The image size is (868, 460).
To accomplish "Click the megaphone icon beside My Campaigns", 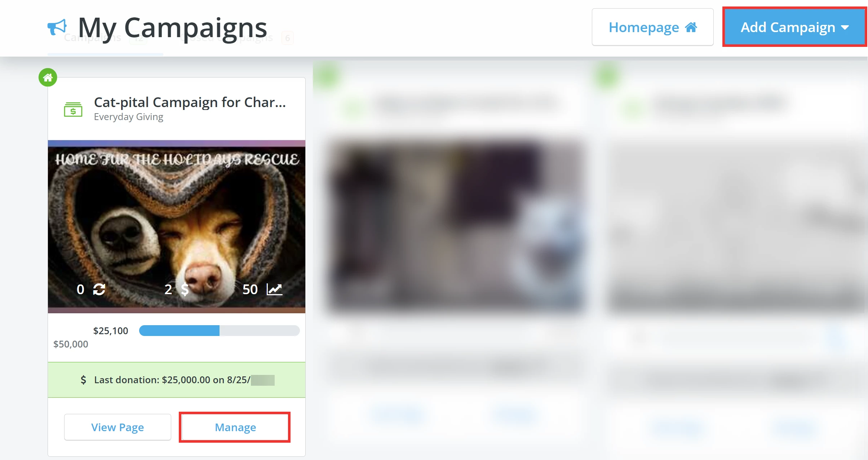I will (x=57, y=27).
